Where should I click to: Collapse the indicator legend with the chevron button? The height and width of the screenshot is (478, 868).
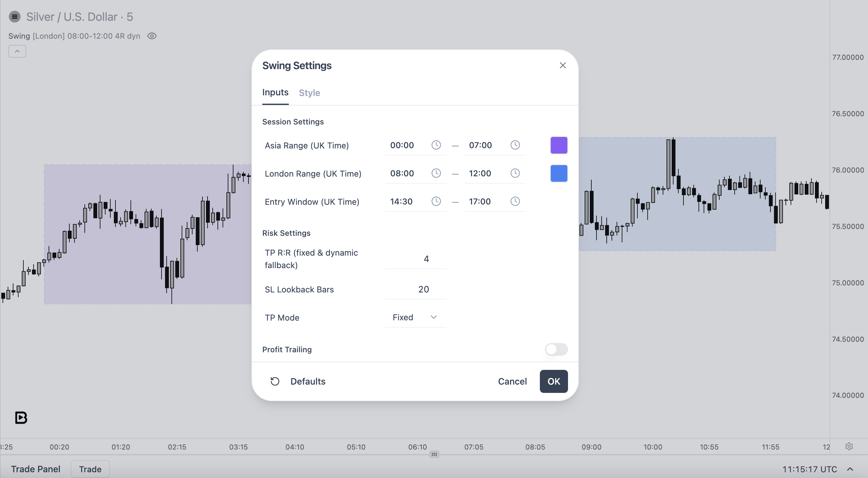pyautogui.click(x=17, y=51)
